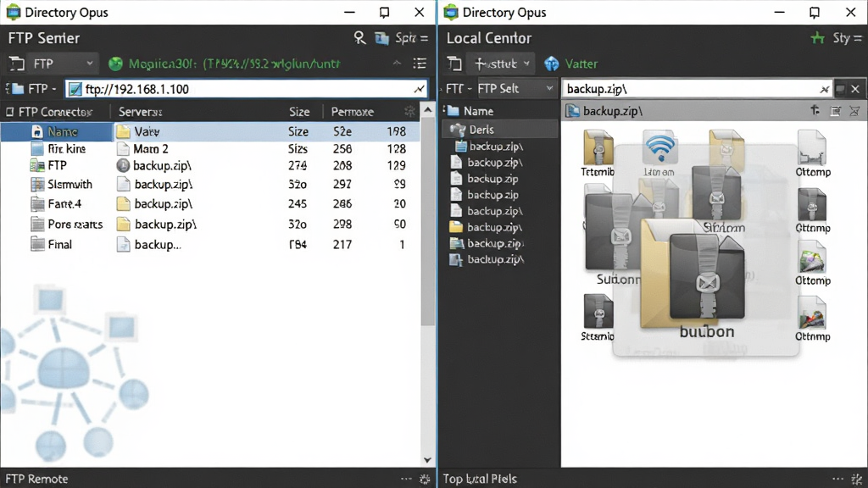The width and height of the screenshot is (868, 488).
Task: Sort by the Servers column header
Action: coord(140,112)
